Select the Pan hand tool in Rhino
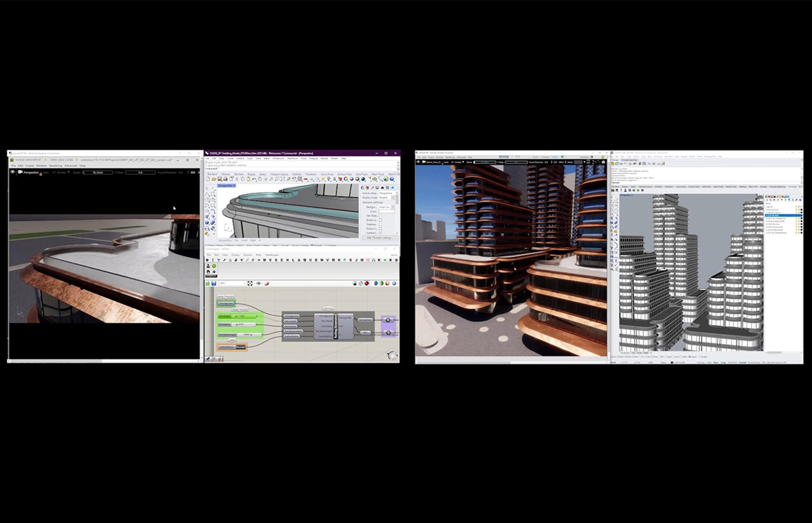812x523 pixels. [260, 179]
